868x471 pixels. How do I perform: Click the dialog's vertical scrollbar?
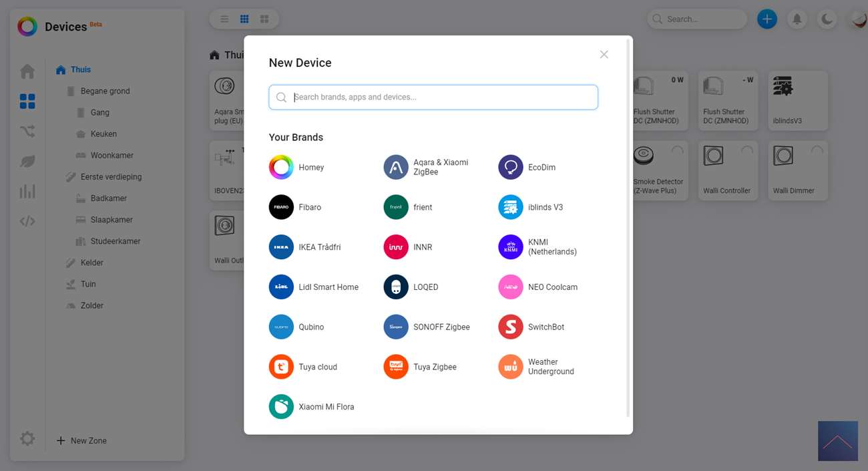coord(628,228)
